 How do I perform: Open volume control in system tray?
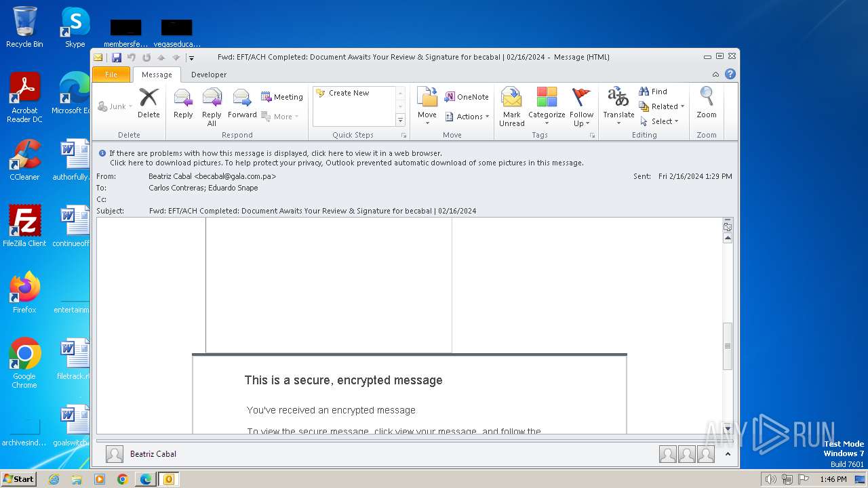pyautogui.click(x=770, y=479)
